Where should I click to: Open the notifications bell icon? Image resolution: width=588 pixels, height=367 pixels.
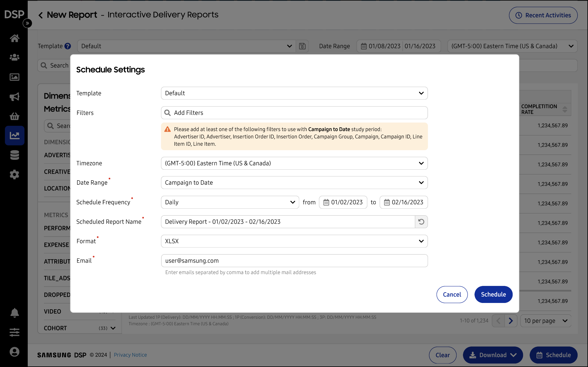pos(14,313)
